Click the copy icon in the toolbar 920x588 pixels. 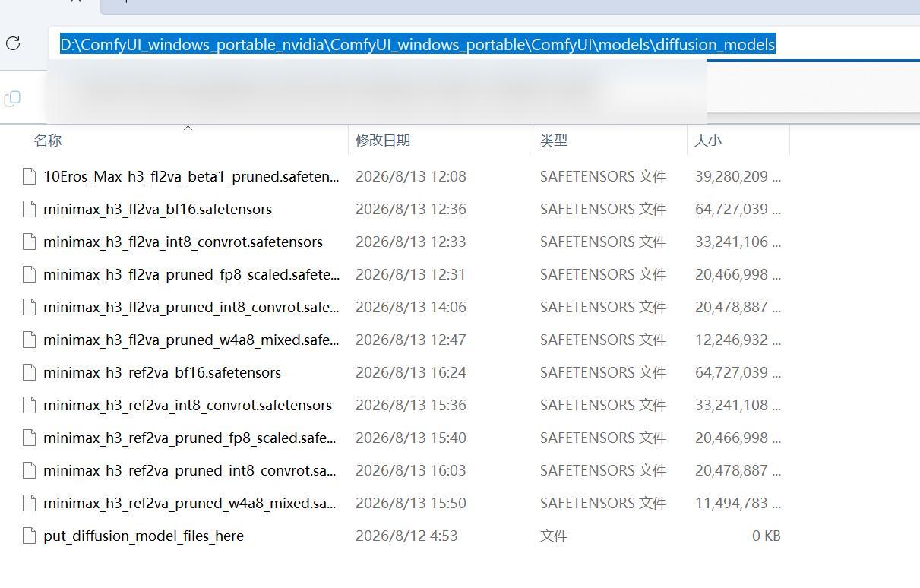[12, 99]
